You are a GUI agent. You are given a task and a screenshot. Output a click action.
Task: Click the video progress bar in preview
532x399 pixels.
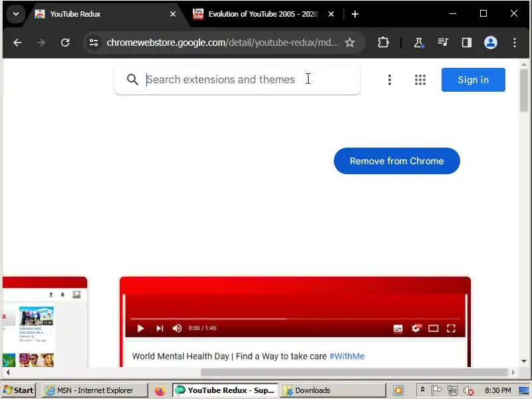pyautogui.click(x=295, y=319)
